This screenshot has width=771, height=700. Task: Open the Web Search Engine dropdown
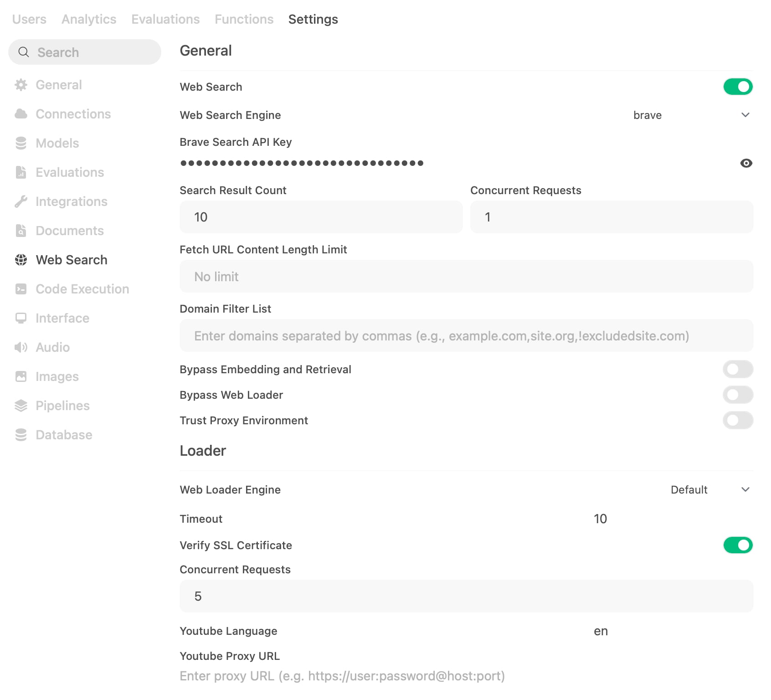coord(691,115)
